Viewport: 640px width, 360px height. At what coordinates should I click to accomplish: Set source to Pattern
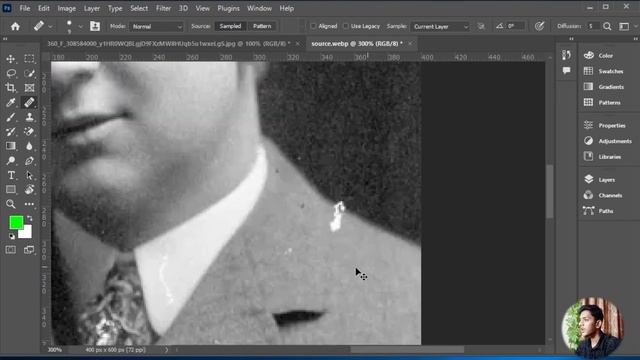[x=262, y=26]
